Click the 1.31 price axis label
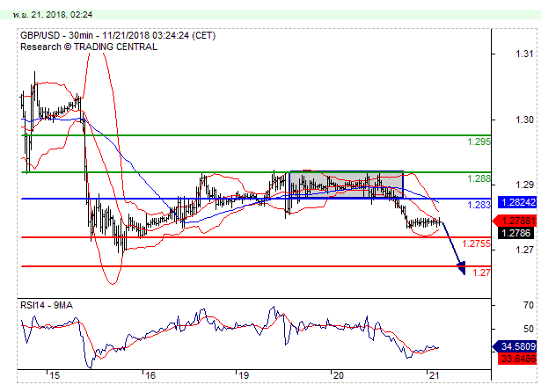Viewport: 541px width, 392px height. [524, 54]
